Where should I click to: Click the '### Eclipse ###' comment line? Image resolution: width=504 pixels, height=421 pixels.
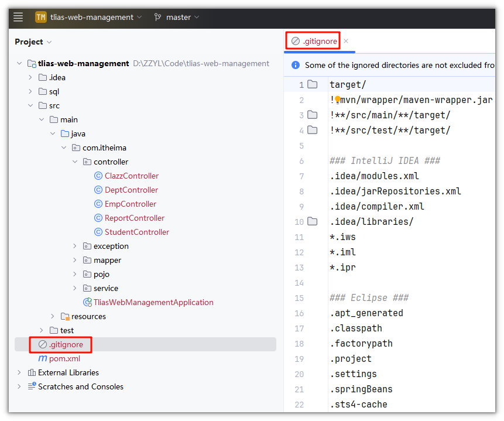click(x=369, y=298)
